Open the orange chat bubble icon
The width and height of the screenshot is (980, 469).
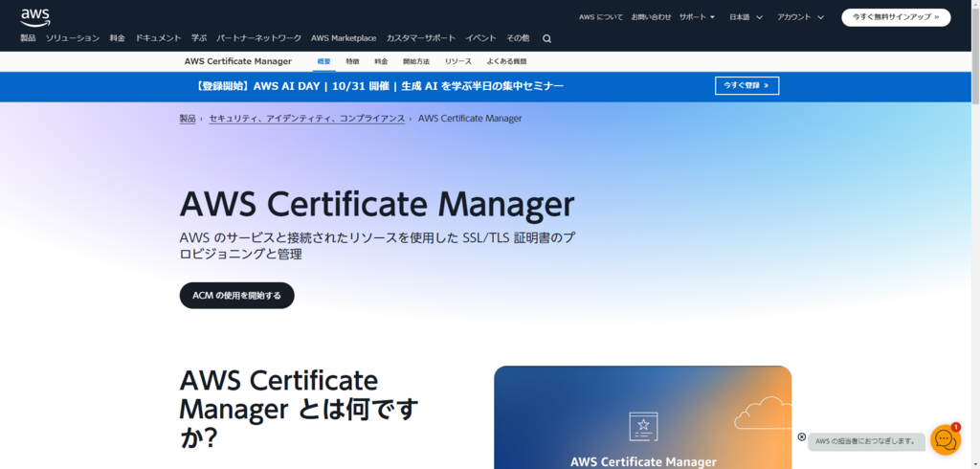(945, 439)
